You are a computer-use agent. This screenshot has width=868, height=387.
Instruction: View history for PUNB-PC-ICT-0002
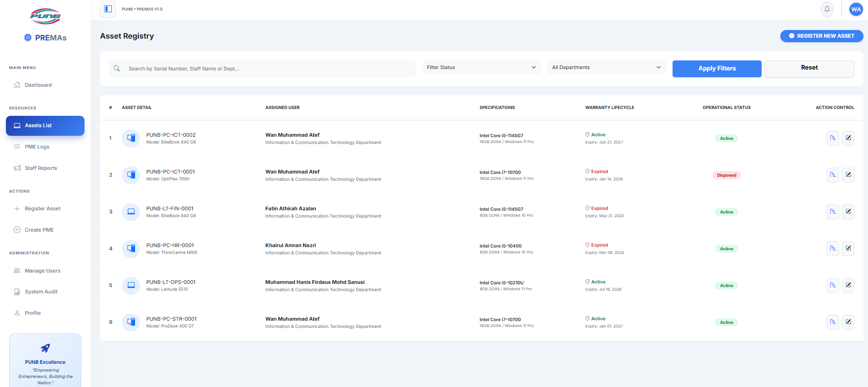(833, 138)
